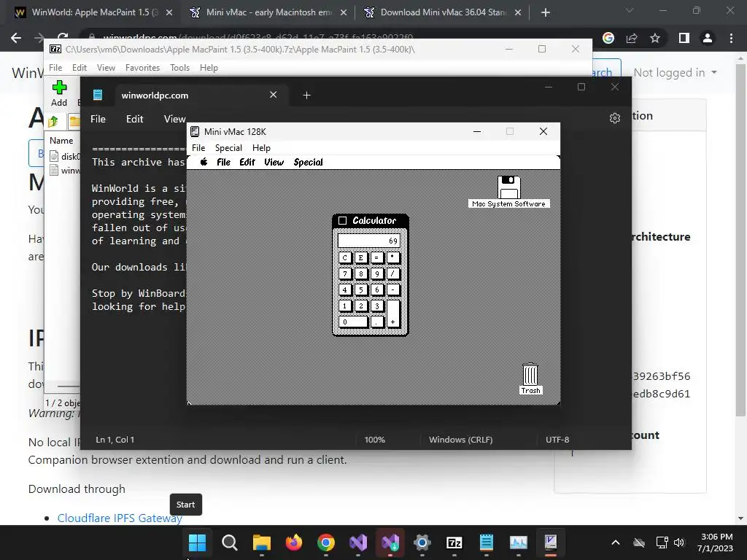Click the Calculator multiply key
Viewport: 747px width, 560px height.
392,257
